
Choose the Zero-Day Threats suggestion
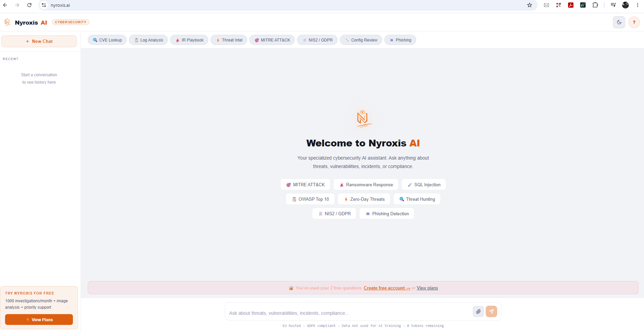[364, 199]
